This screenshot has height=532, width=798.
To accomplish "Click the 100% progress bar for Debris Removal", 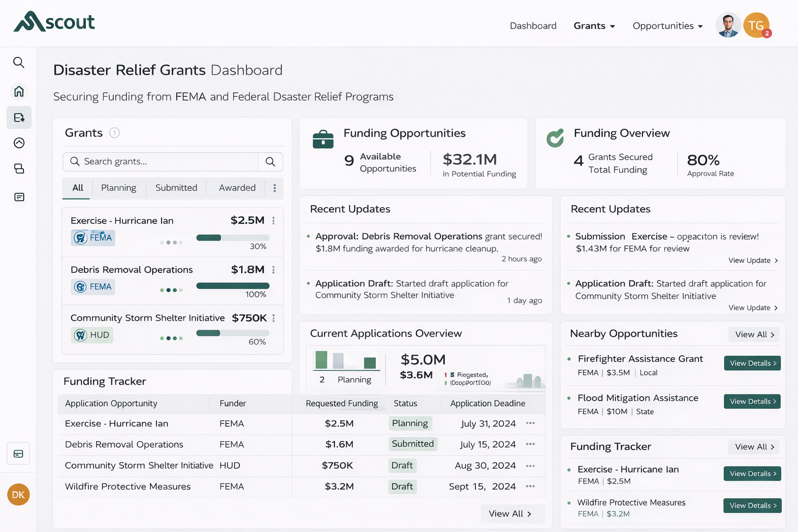I will 233,286.
